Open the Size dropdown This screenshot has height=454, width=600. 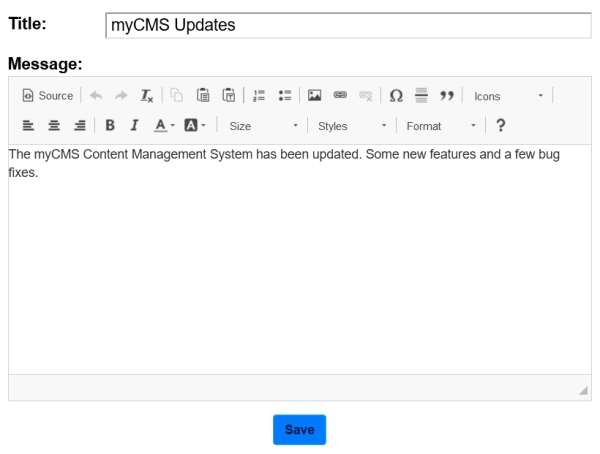pyautogui.click(x=263, y=126)
